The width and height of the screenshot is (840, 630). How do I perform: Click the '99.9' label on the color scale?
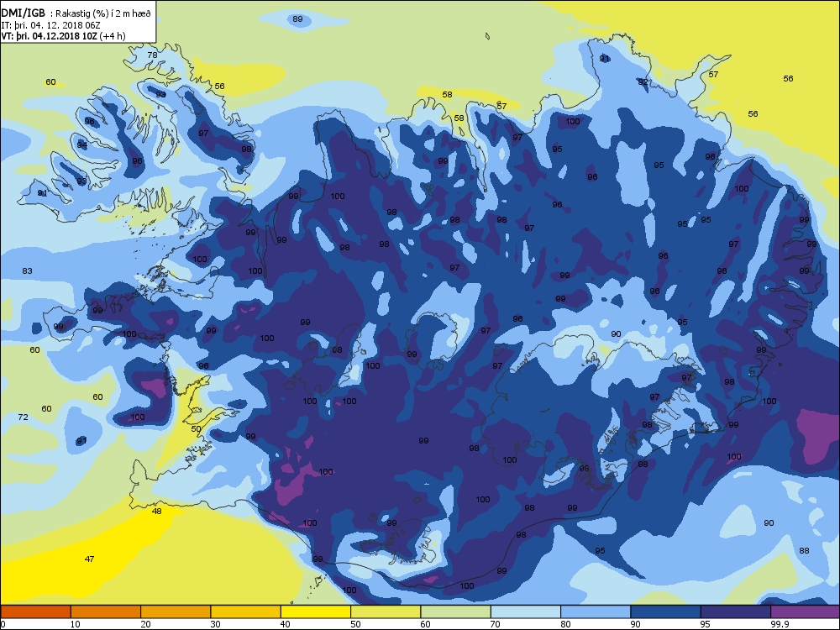[x=779, y=624]
